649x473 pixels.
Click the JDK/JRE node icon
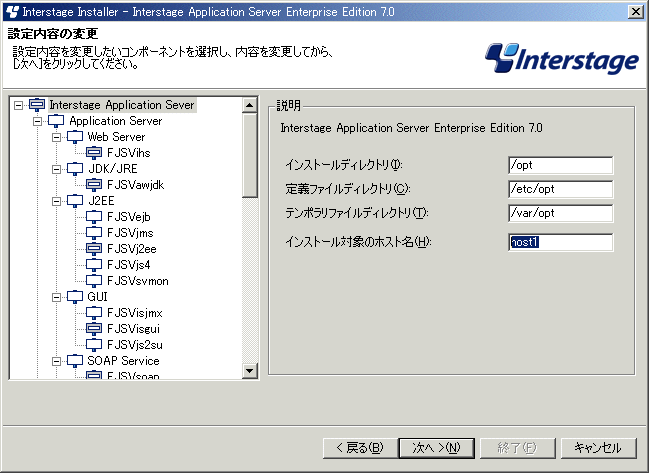click(x=75, y=169)
